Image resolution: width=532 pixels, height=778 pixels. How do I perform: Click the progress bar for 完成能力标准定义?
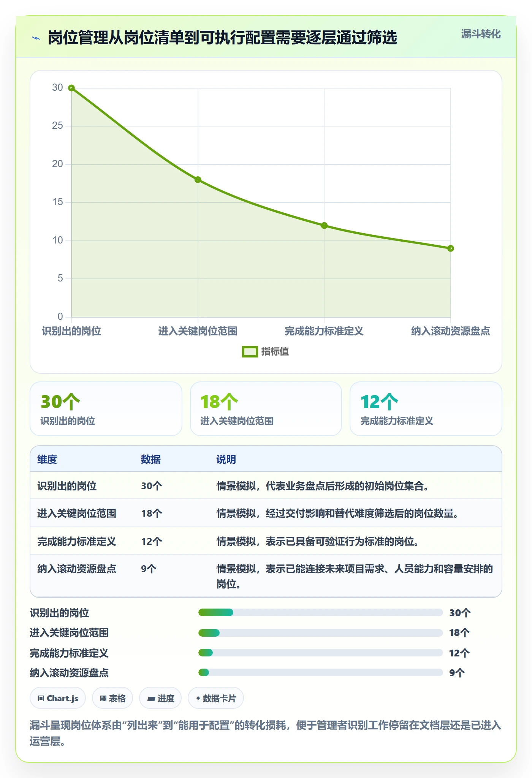point(321,653)
